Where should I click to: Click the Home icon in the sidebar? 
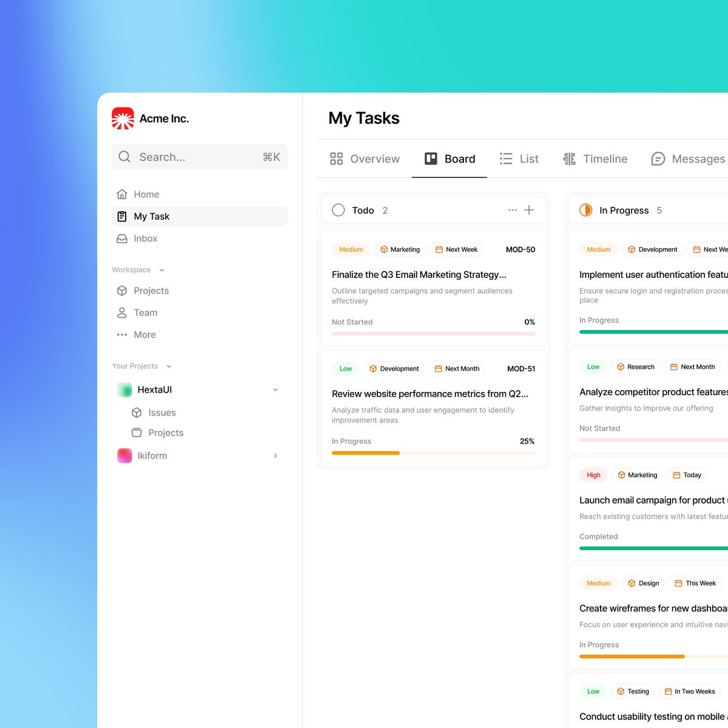pos(123,194)
